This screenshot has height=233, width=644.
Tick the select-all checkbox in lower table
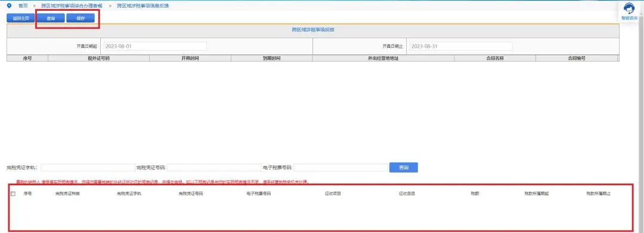[x=13, y=194]
